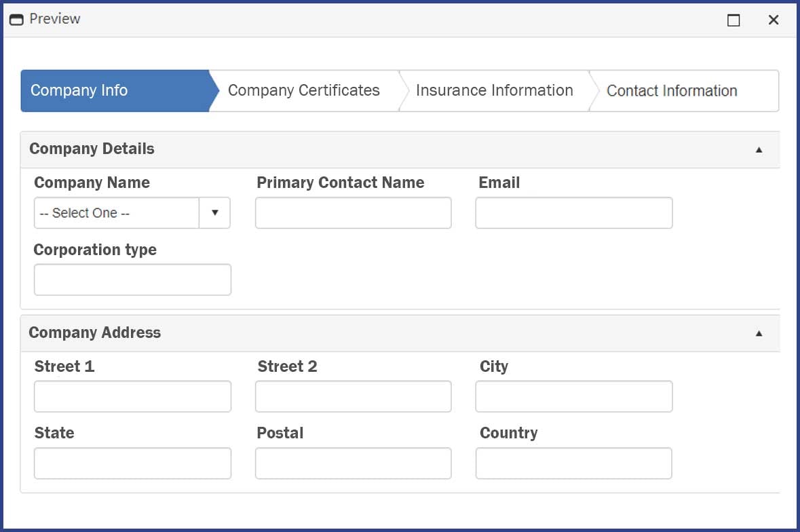Click the City input field

click(x=573, y=396)
